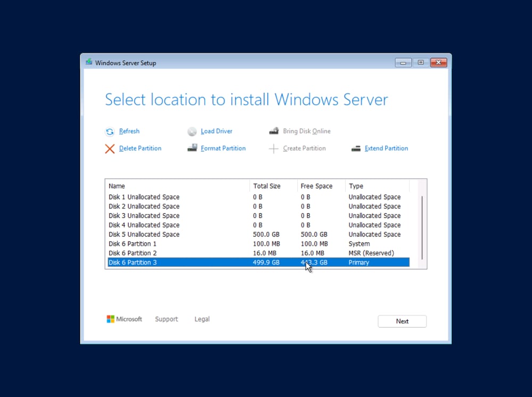532x397 pixels.
Task: Click the Bring Disk Online disk icon
Action: (x=274, y=130)
